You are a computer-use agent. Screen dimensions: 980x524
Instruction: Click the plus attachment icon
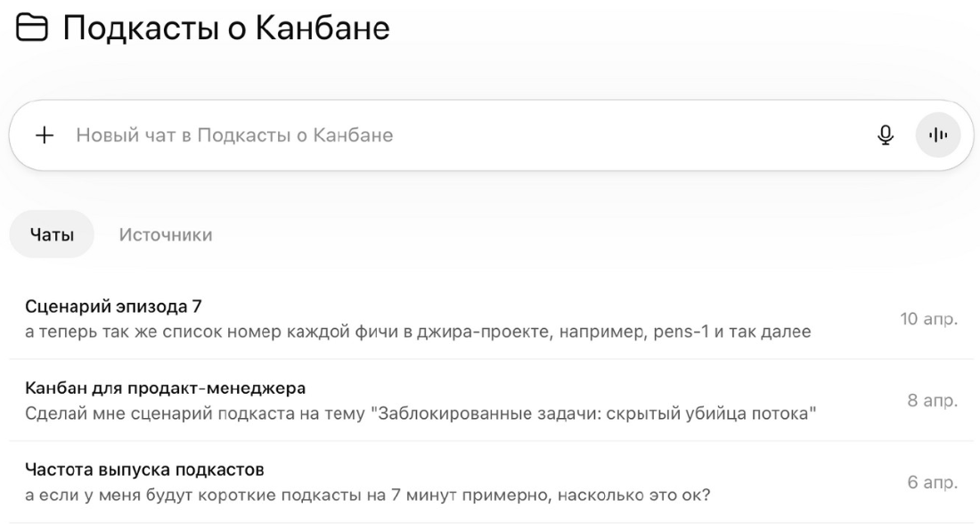45,135
